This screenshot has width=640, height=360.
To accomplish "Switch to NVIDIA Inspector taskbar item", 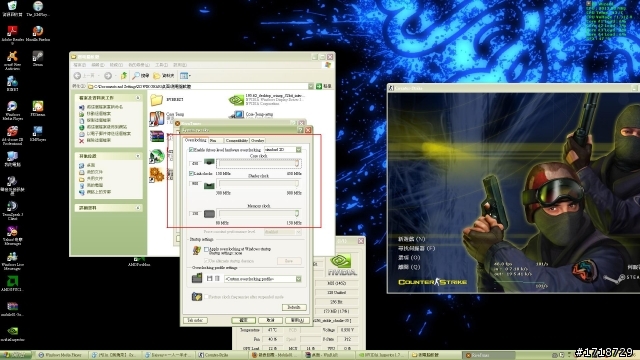I will [382, 355].
